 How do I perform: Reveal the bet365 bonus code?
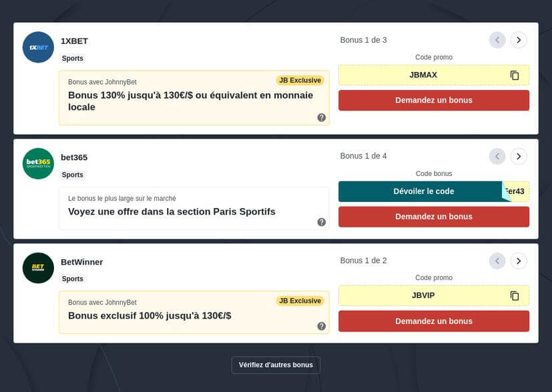tap(423, 191)
